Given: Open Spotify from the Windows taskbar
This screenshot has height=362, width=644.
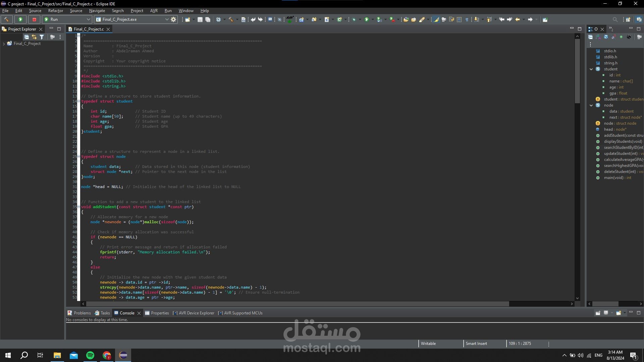Looking at the screenshot, I should 90,355.
